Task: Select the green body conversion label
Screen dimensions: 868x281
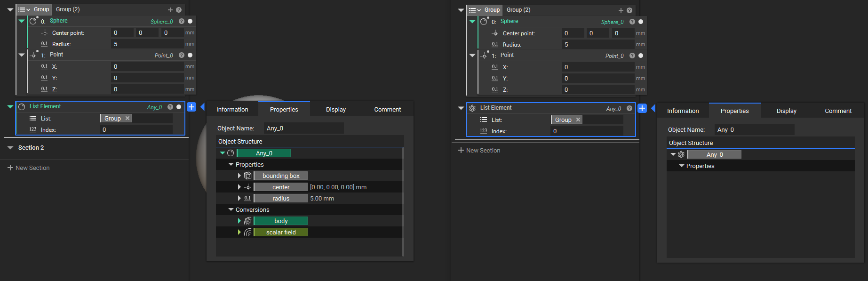Action: click(x=281, y=221)
